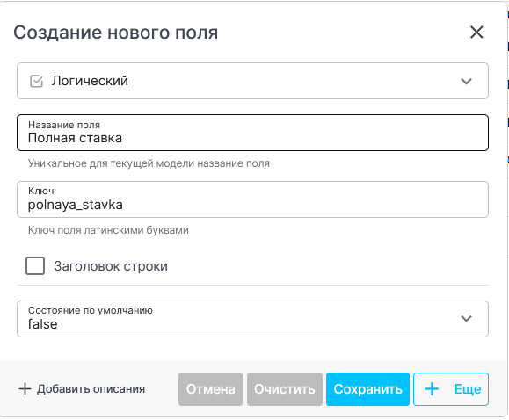Enable the Заголовок строки checkbox
The width and height of the screenshot is (509, 420).
click(x=35, y=266)
